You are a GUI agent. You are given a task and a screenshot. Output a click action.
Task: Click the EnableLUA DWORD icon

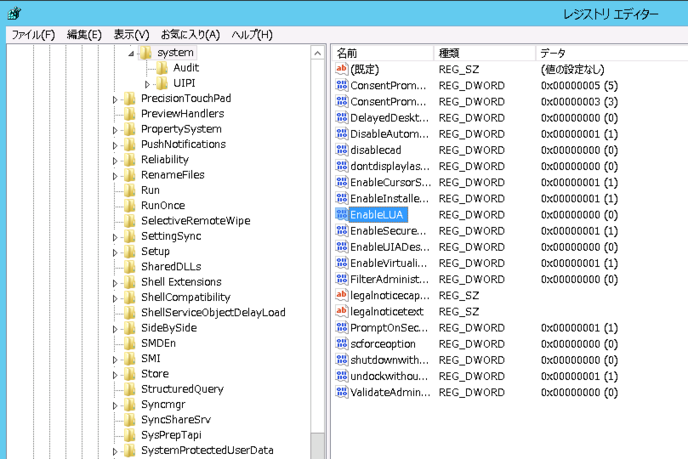click(x=341, y=215)
